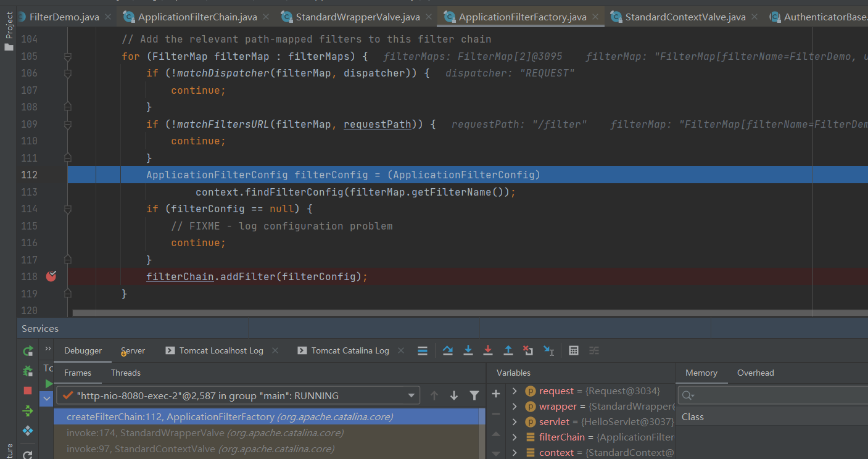The height and width of the screenshot is (459, 868).
Task: Click the Frames filter funnel icon
Action: click(474, 395)
